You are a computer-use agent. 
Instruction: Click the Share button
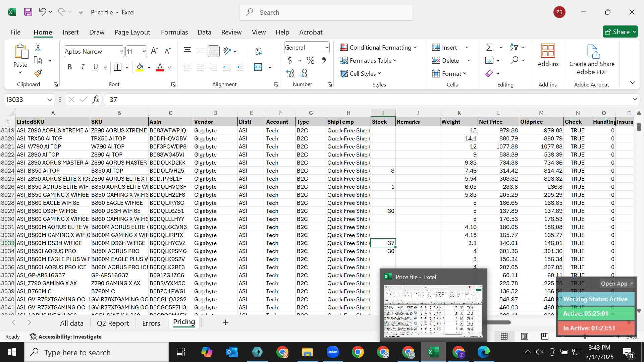620,32
